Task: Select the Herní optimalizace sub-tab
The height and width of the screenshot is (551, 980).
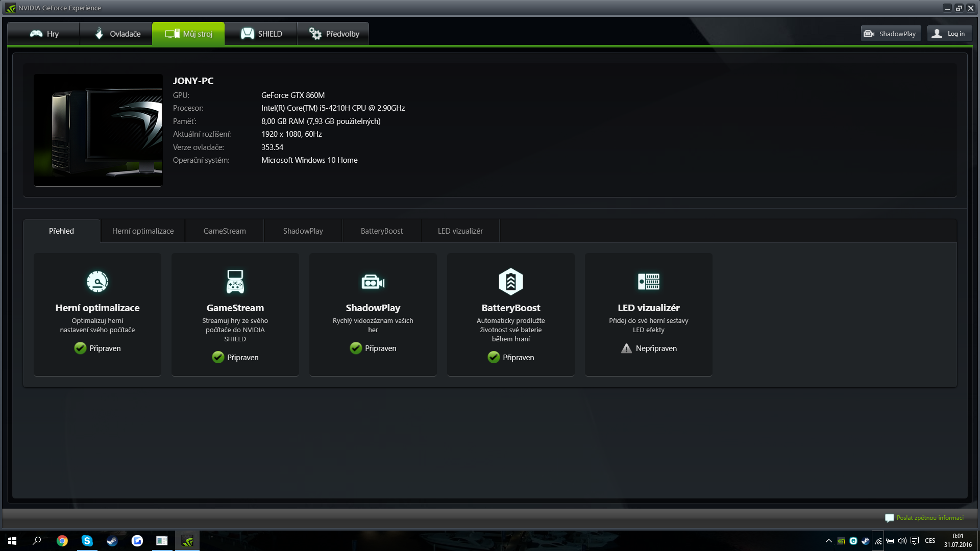Action: pos(143,231)
